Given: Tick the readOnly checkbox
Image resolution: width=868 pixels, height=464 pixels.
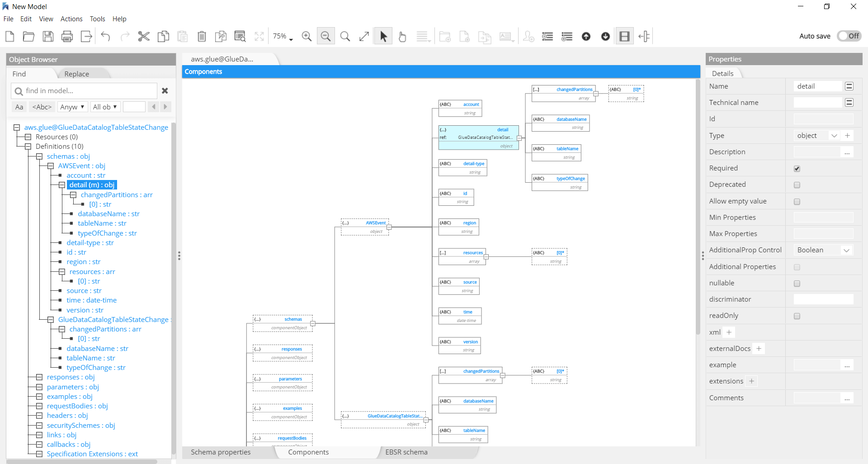Looking at the screenshot, I should pos(797,316).
